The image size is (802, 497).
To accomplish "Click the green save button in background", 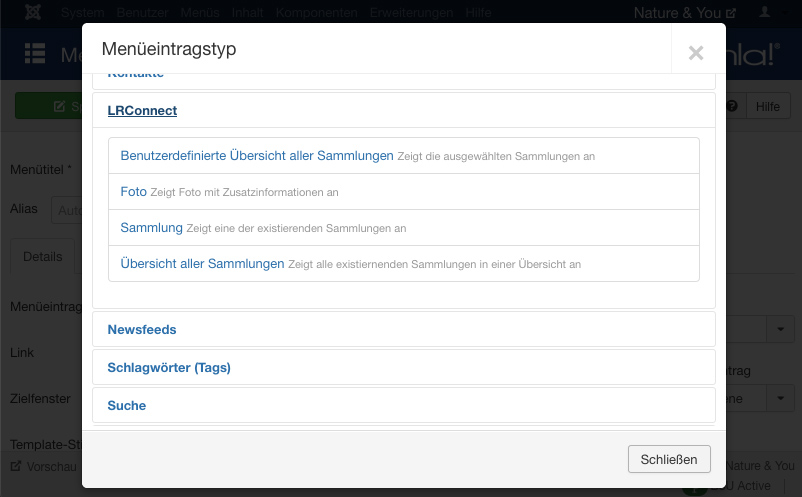I will click(49, 106).
